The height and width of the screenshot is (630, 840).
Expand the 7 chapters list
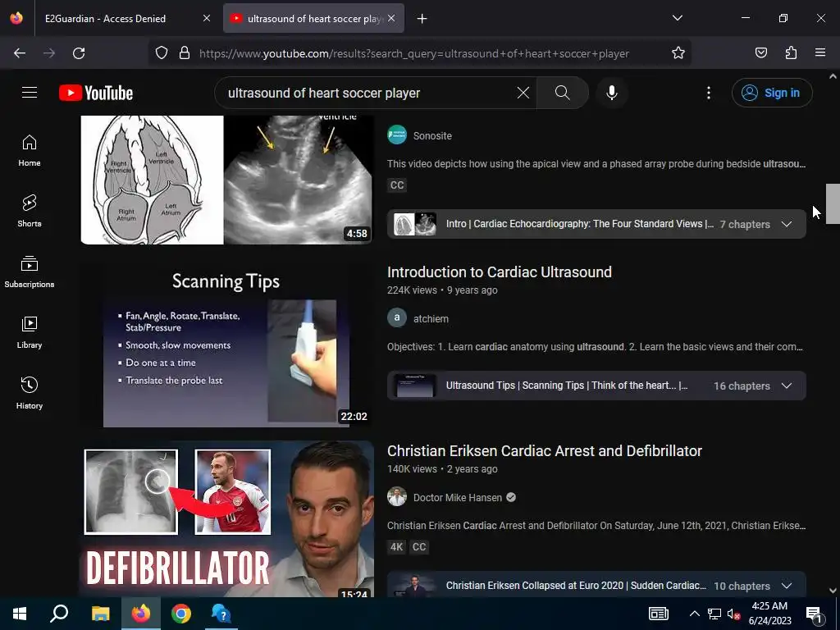[x=787, y=224]
